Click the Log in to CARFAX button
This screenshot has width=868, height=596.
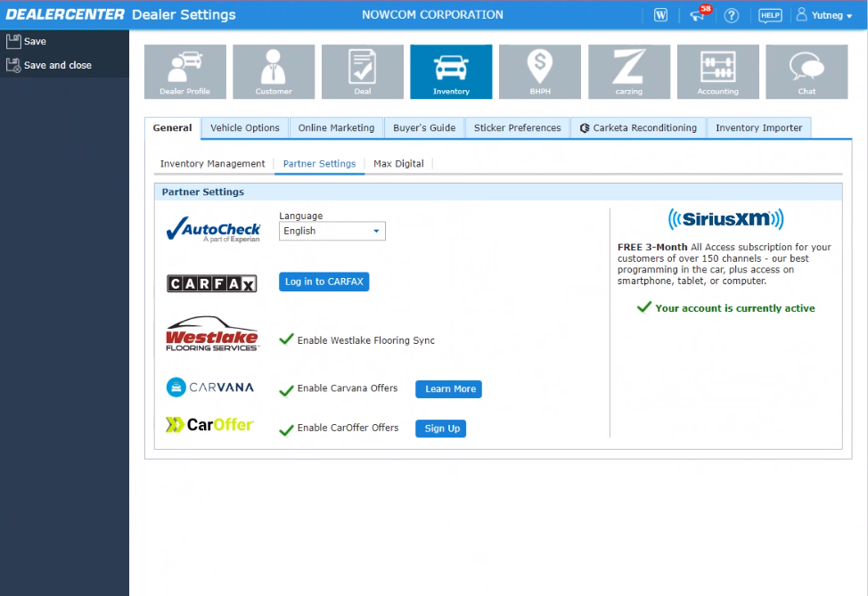323,282
